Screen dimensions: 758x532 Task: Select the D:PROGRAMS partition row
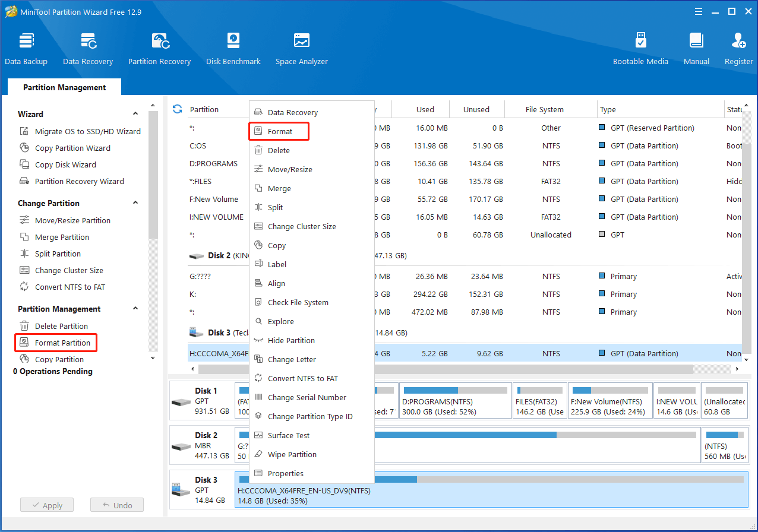465,163
